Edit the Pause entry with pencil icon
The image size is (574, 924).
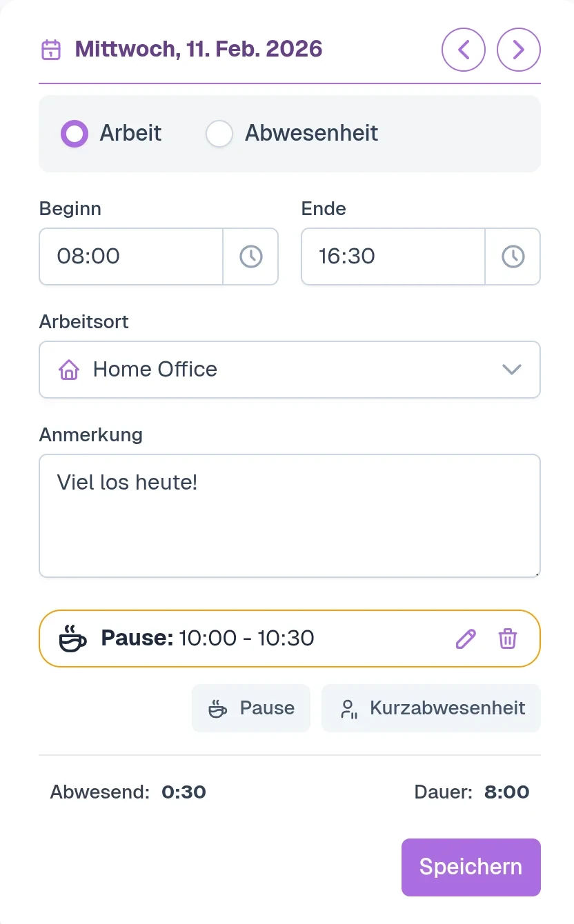[466, 639]
